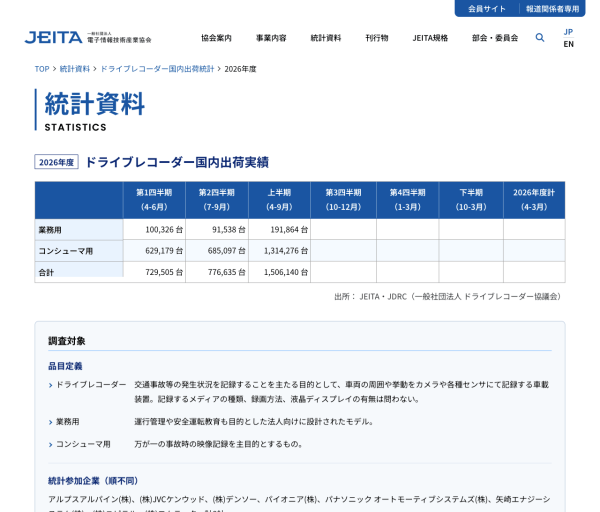
Task: Click 2026年度 breadcrumb text
Action: (240, 69)
